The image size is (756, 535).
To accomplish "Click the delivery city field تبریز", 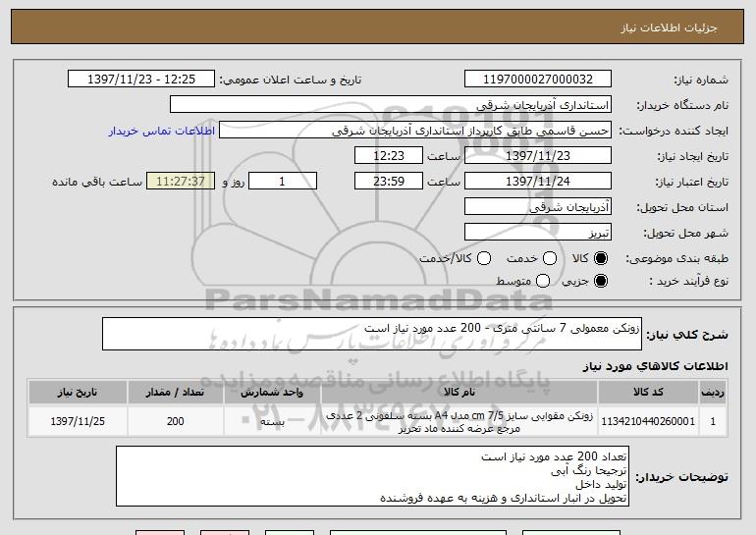I will coord(538,233).
